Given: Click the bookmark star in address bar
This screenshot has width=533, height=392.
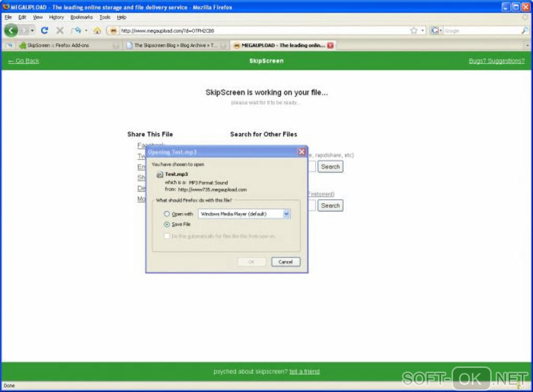Looking at the screenshot, I should click(414, 31).
